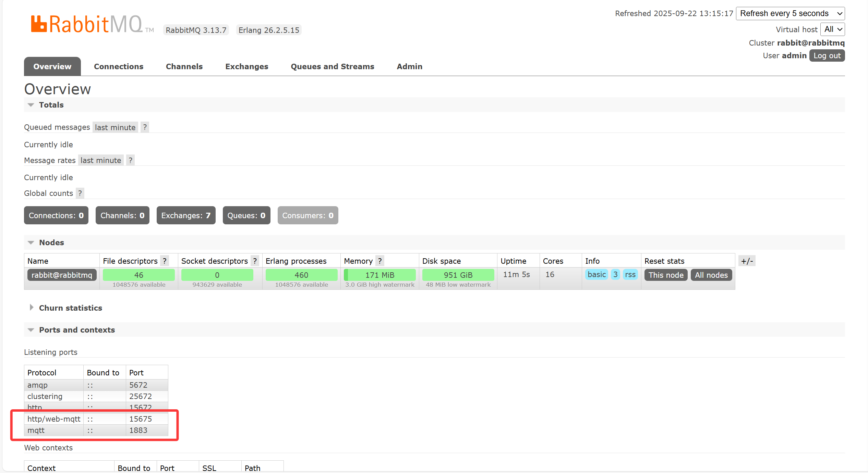Click the Memory 171 MiB usage bar
Screen dimensions: 868x473
[380, 275]
